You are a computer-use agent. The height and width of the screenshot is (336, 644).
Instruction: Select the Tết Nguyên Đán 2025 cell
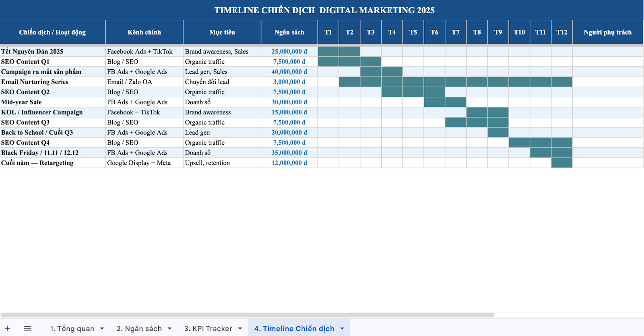(x=52, y=52)
